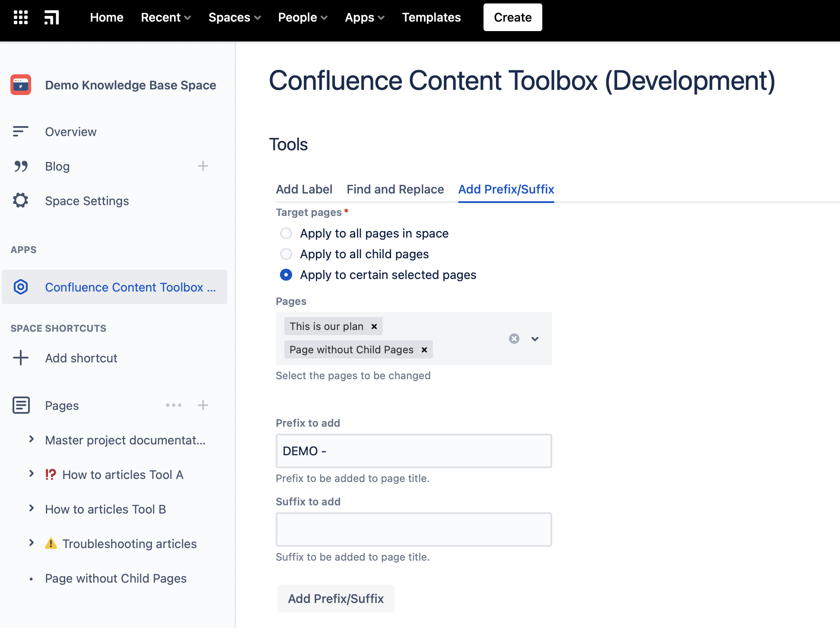
Task: Select 'Apply to all pages in space'
Action: pos(286,233)
